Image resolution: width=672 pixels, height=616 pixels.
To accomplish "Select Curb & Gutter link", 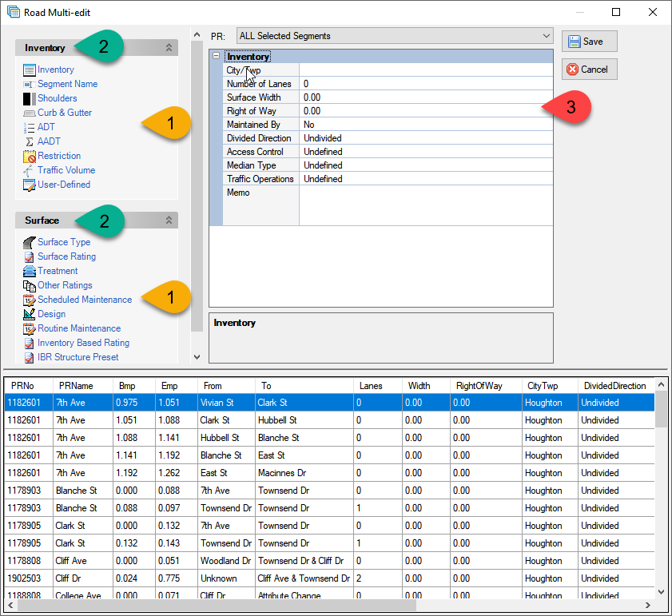I will [x=65, y=113].
